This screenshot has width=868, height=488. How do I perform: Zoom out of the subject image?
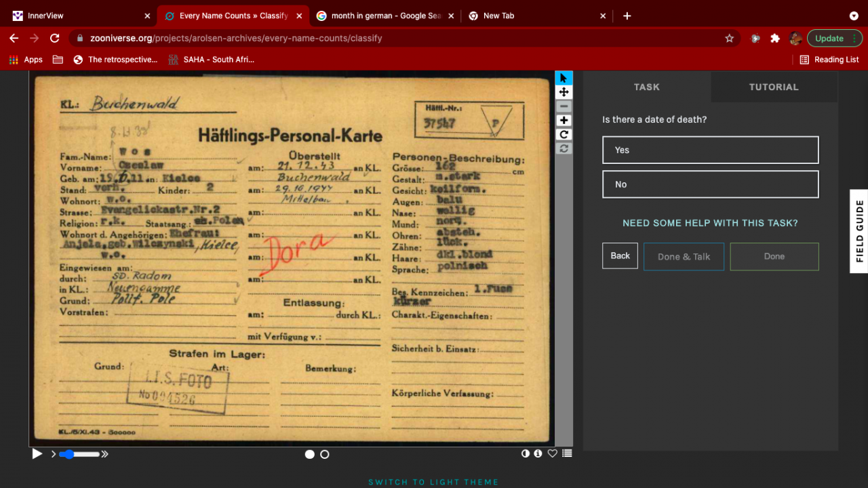tap(564, 106)
